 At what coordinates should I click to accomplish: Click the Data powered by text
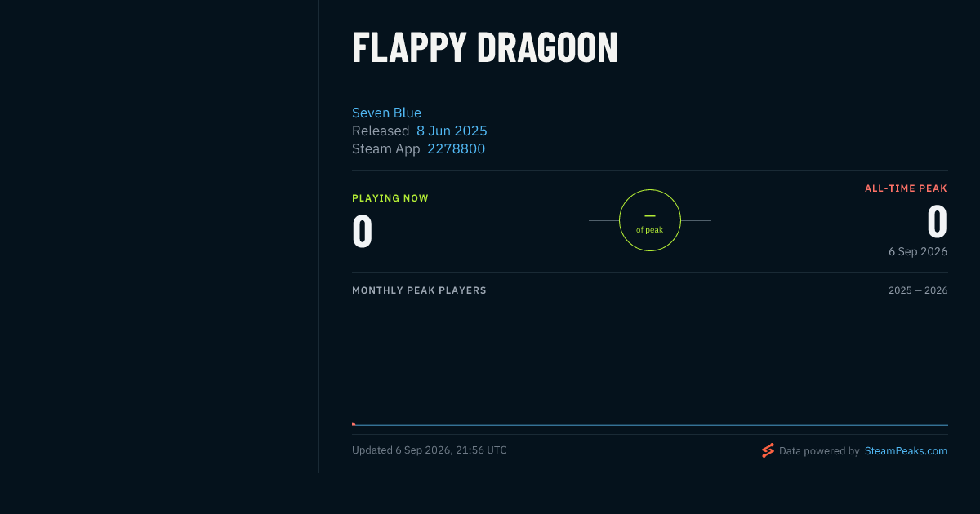point(819,450)
